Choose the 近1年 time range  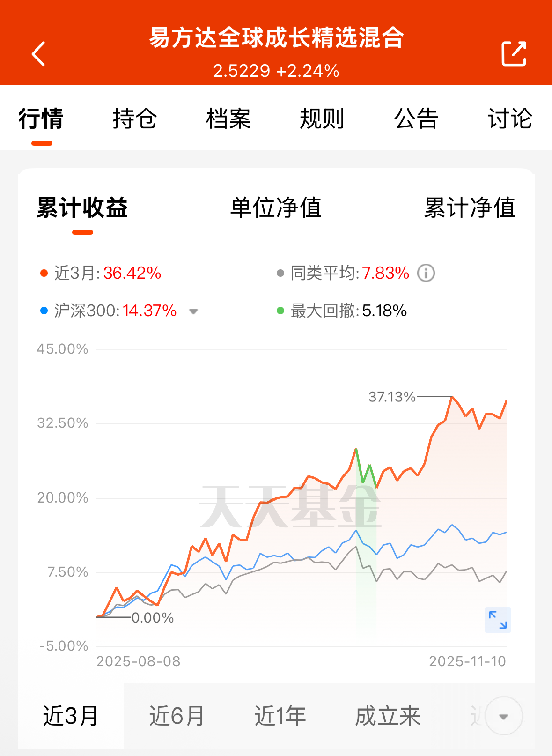pyautogui.click(x=280, y=716)
